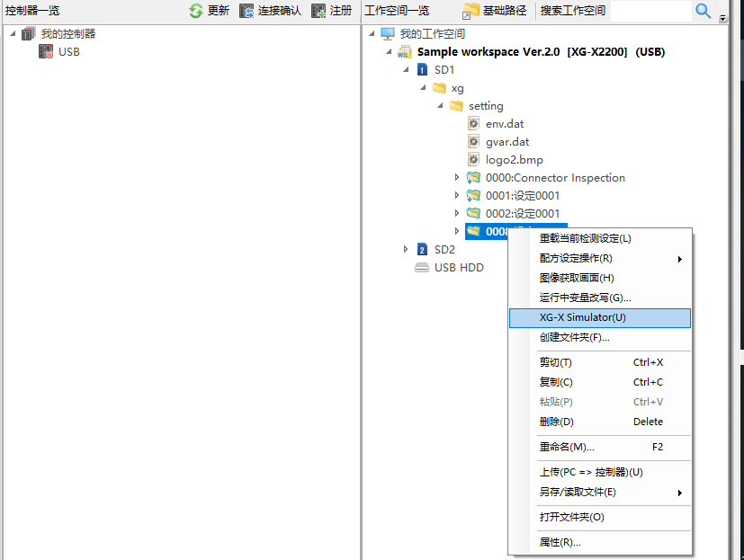Click the 注册 register icon
This screenshot has height=560, width=744.
(318, 11)
